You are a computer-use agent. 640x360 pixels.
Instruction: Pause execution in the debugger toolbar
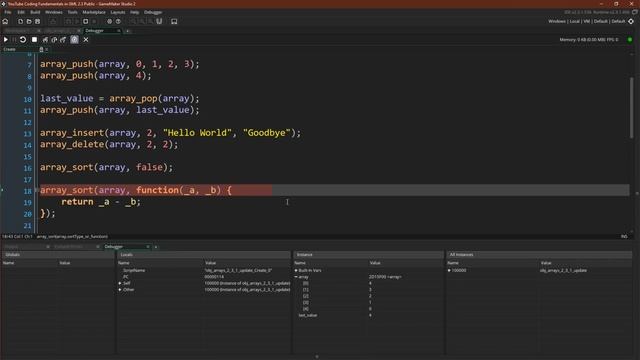[14, 40]
